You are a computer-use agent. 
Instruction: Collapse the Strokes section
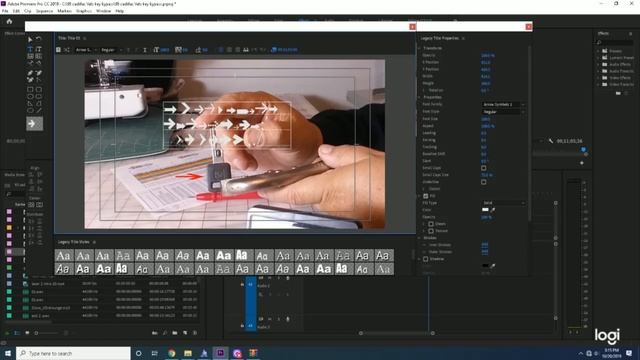(x=420, y=238)
